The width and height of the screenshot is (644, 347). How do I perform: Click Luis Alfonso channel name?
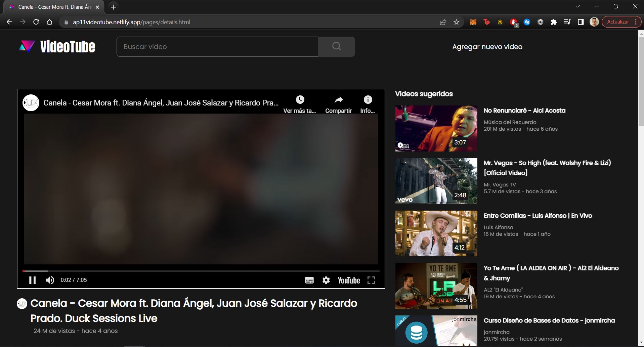[498, 227]
